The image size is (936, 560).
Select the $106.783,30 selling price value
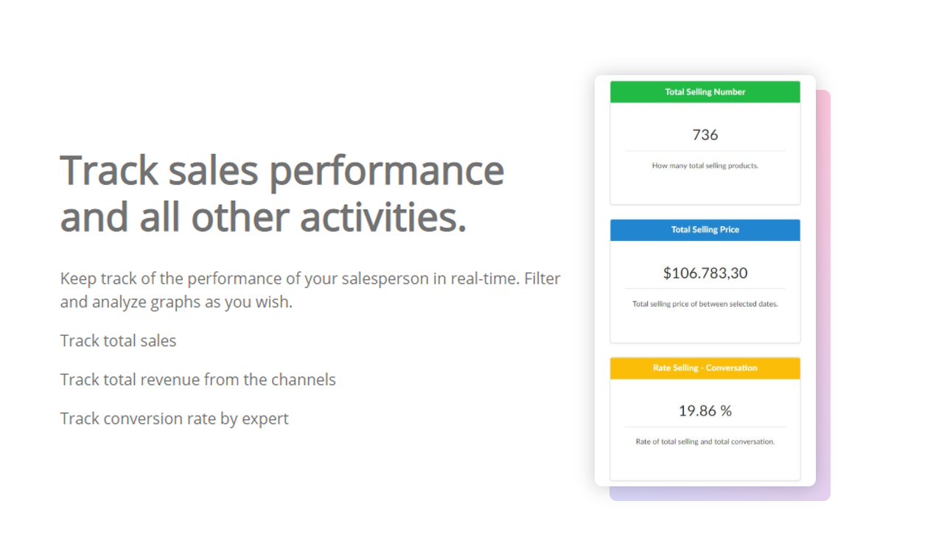pyautogui.click(x=705, y=273)
